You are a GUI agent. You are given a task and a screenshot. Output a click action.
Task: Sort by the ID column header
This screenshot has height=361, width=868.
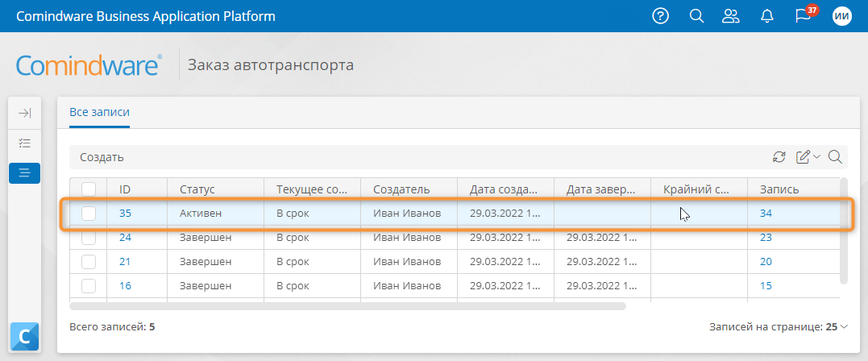tap(137, 189)
